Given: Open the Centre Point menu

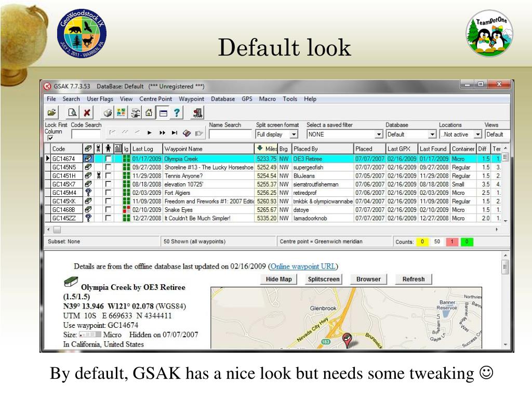Looking at the screenshot, I should click(x=155, y=99).
